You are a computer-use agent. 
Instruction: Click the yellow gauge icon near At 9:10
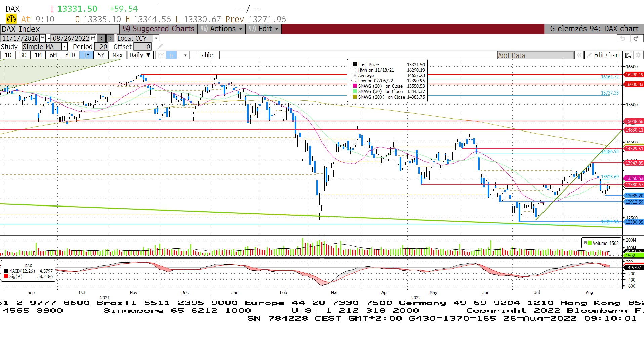click(11, 19)
